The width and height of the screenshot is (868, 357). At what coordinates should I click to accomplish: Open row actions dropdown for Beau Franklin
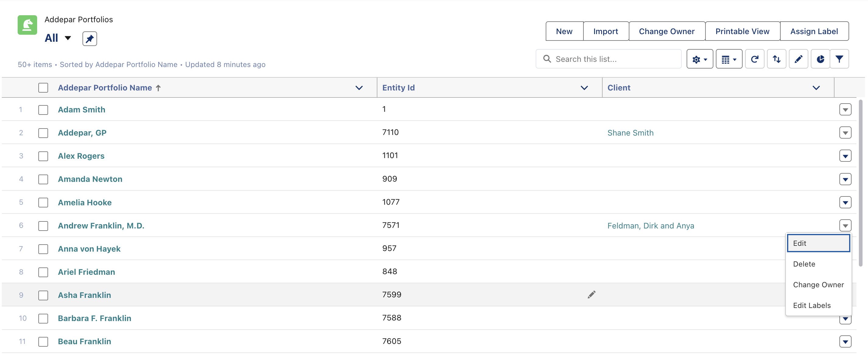[845, 341]
